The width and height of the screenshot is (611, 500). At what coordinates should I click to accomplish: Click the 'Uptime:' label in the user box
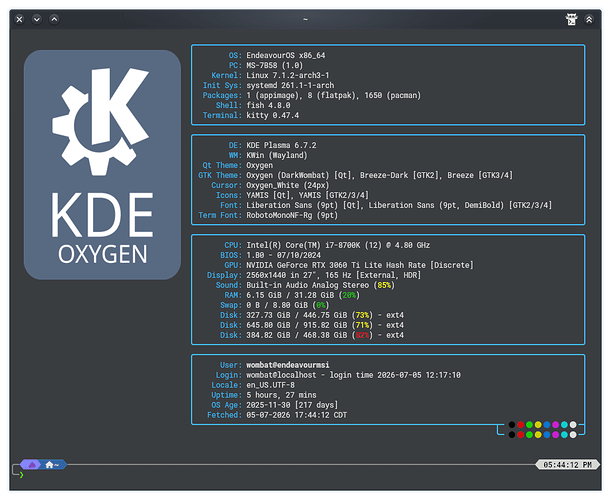coord(226,395)
